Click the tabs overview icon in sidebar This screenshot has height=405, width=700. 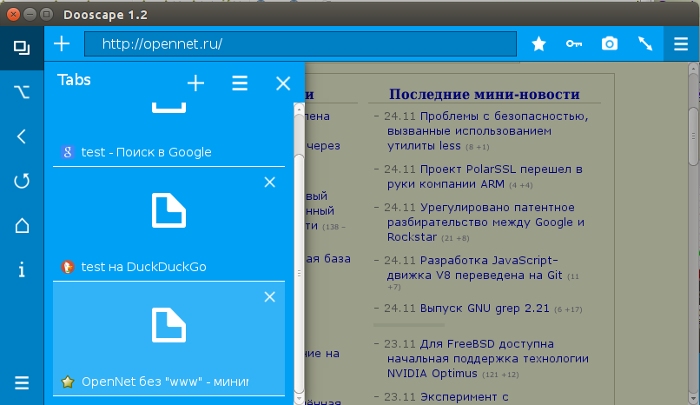[x=21, y=47]
